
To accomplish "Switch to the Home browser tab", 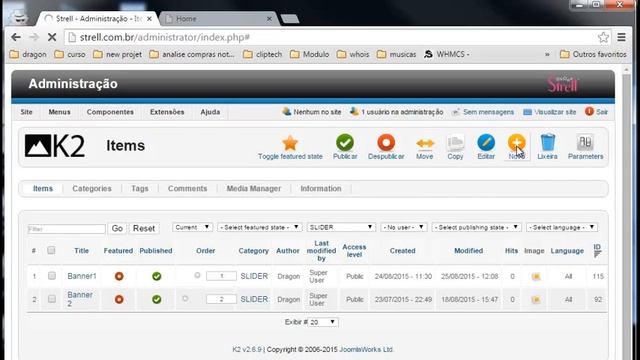I will [218, 19].
